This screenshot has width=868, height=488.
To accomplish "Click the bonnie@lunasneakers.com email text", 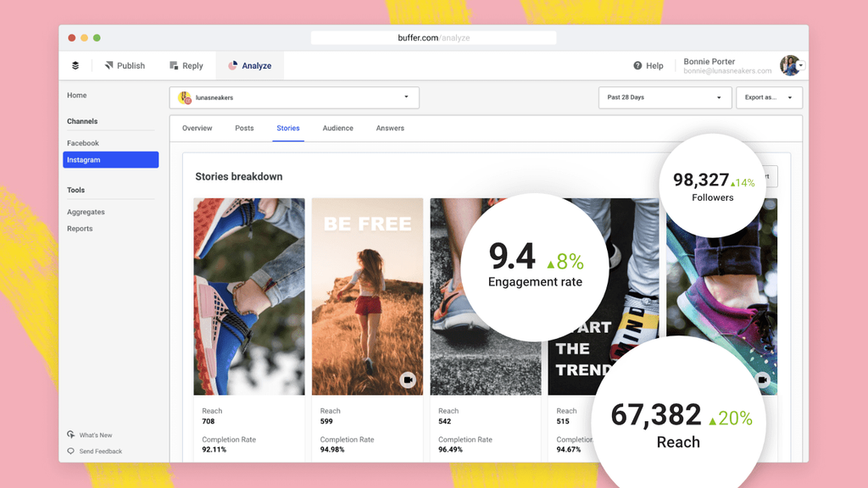I will pyautogui.click(x=726, y=71).
